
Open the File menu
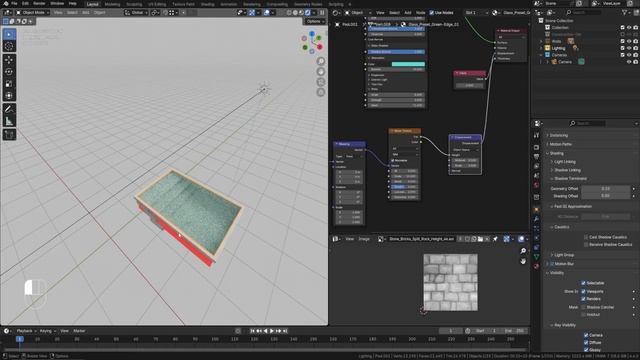[14, 3]
